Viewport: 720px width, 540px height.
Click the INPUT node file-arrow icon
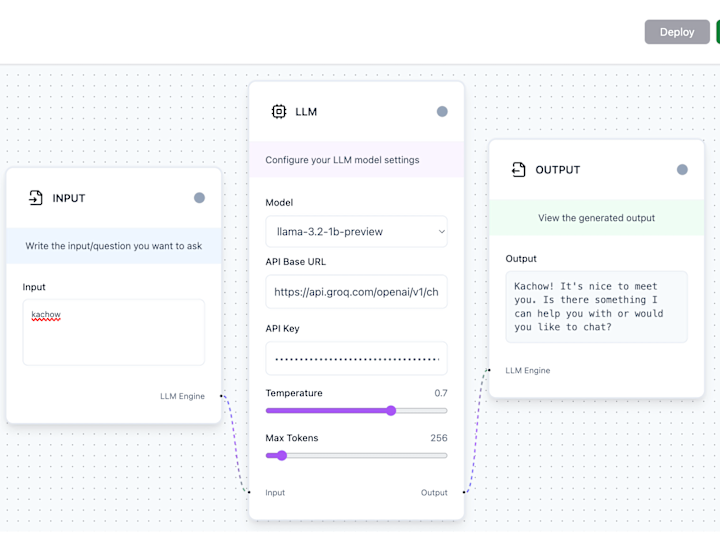coord(35,198)
